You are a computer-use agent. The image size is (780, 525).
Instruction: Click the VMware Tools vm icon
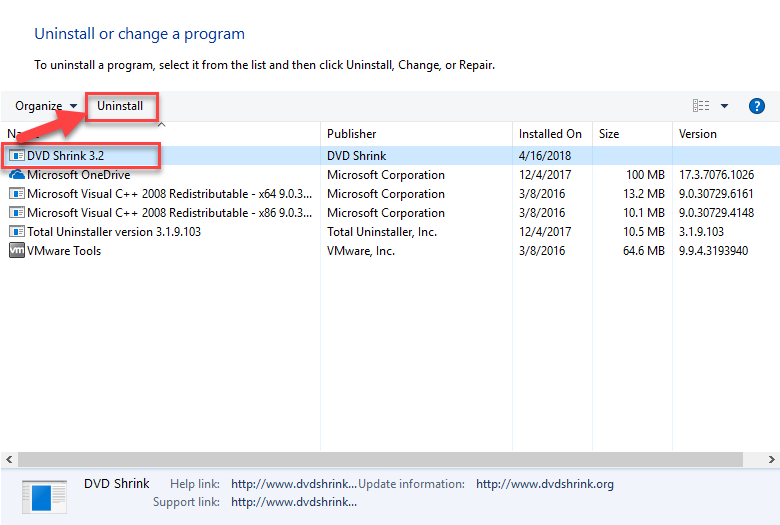click(17, 250)
